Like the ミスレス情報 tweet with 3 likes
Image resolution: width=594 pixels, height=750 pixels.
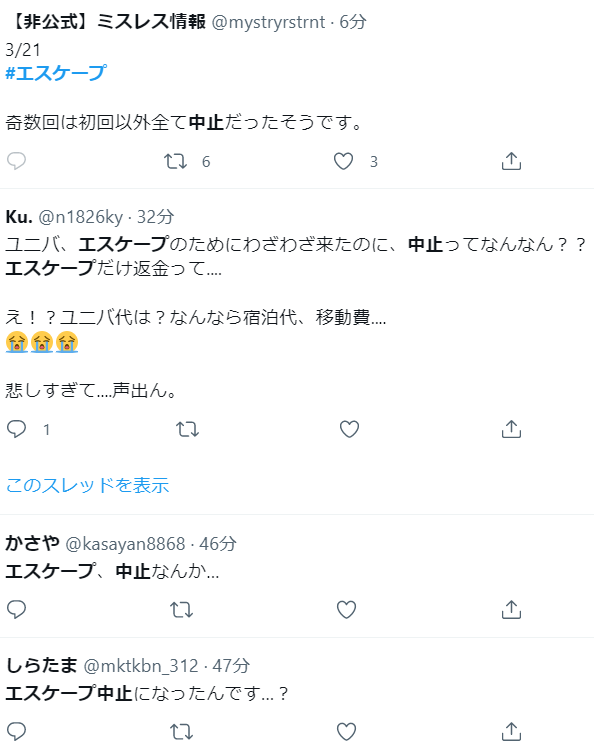tap(343, 161)
